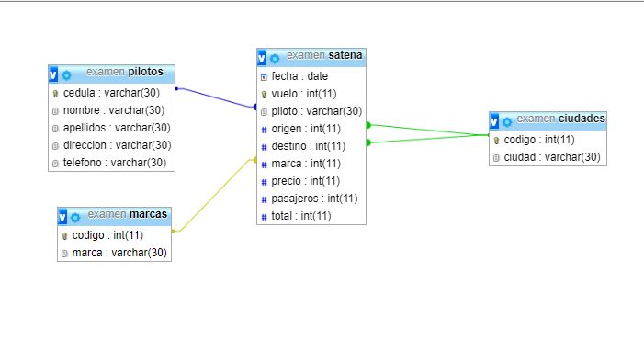Click the numeric hash icon beside origen

(x=264, y=130)
